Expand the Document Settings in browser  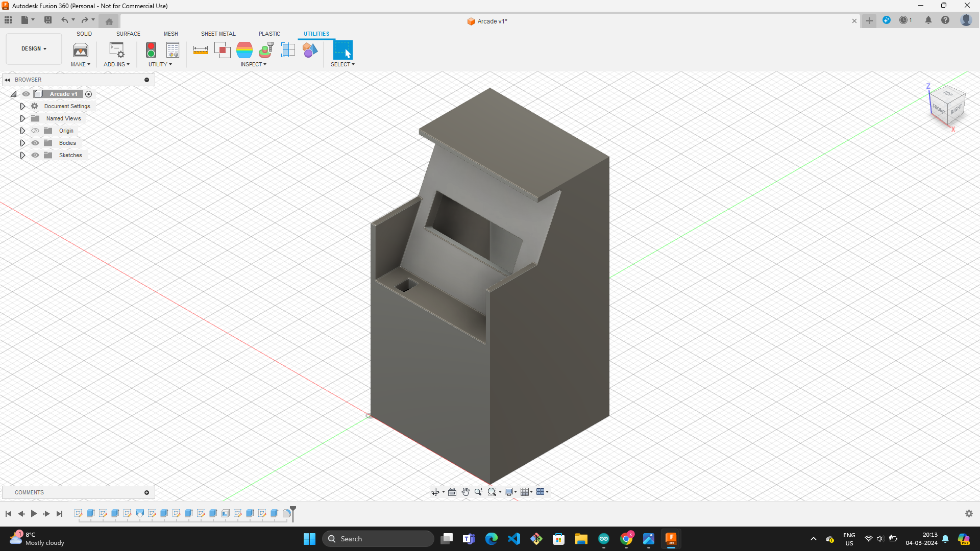point(22,106)
